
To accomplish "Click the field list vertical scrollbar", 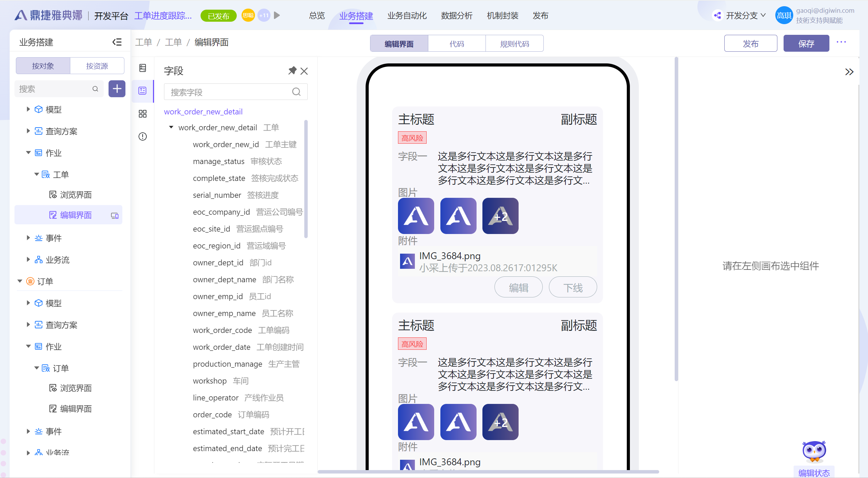I will tap(306, 179).
